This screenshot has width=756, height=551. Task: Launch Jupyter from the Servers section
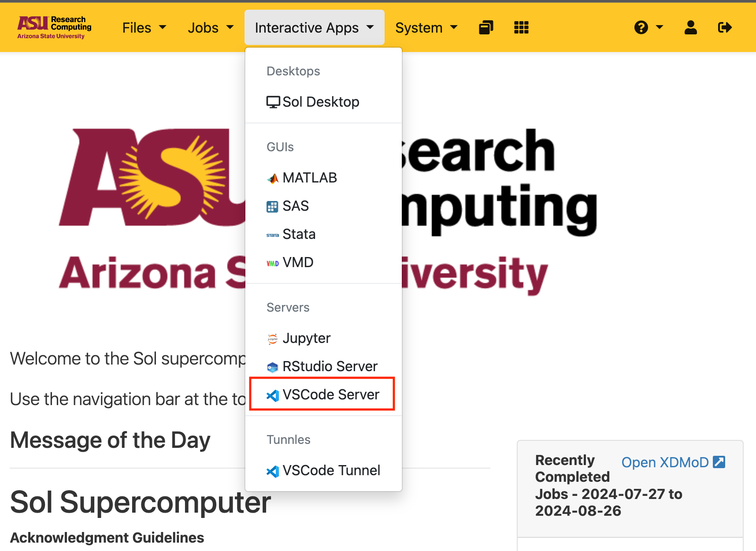point(306,338)
